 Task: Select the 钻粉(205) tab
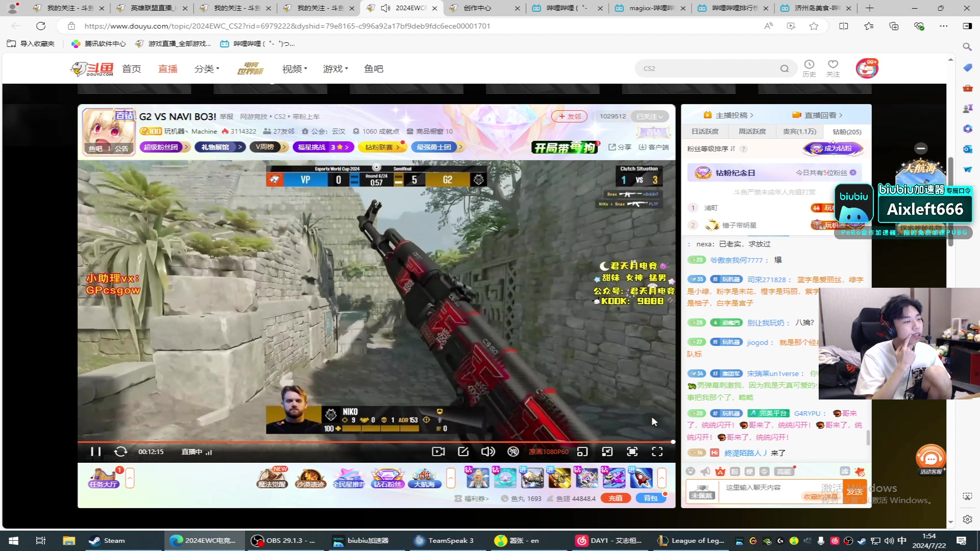coord(847,132)
